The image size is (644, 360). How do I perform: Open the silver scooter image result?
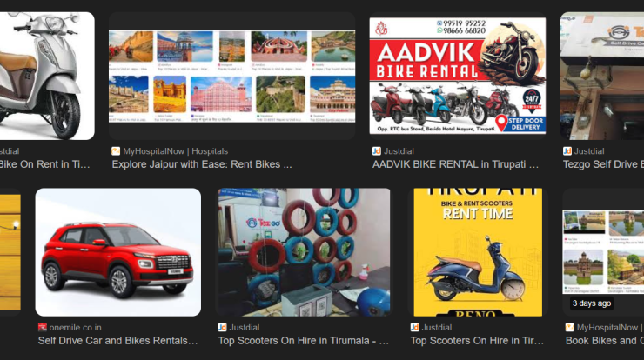(x=46, y=76)
